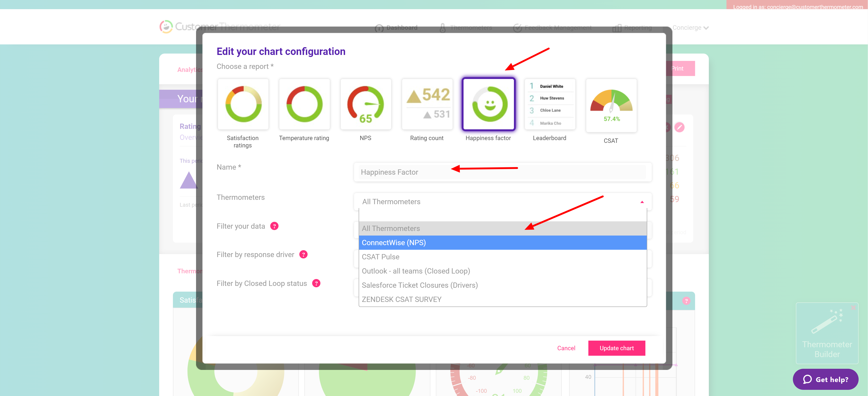Viewport: 868px width, 396px height.
Task: Open help for Filter by Closed Loop status
Action: (316, 283)
